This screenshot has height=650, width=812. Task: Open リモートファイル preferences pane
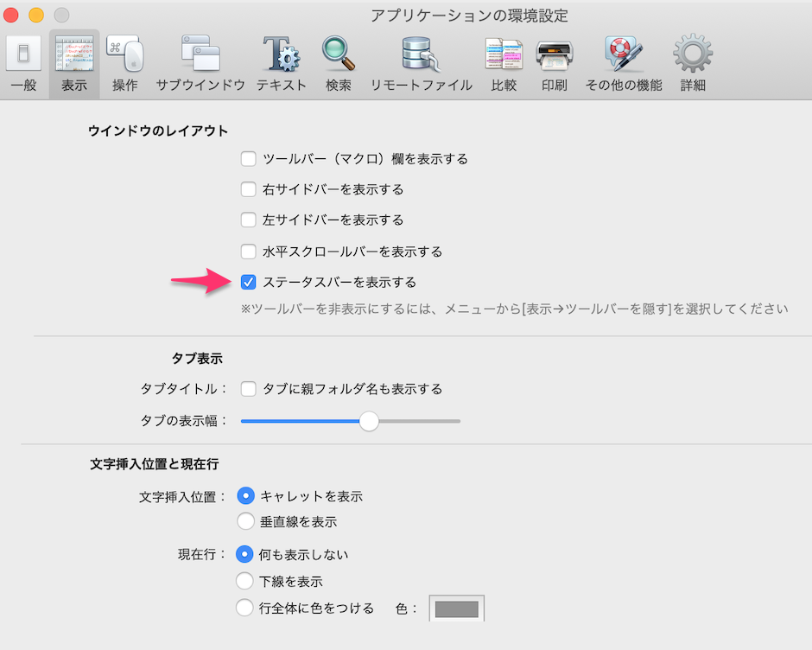coord(421,63)
